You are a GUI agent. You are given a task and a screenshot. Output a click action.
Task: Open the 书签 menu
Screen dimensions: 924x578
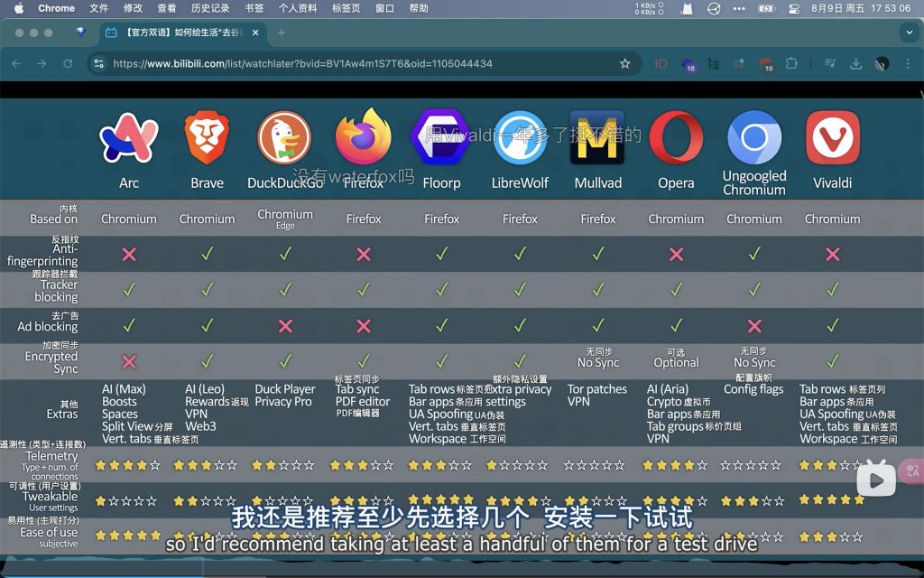254,8
